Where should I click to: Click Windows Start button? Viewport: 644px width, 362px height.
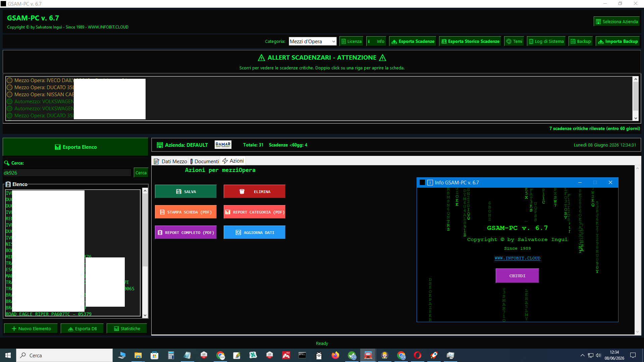8,355
